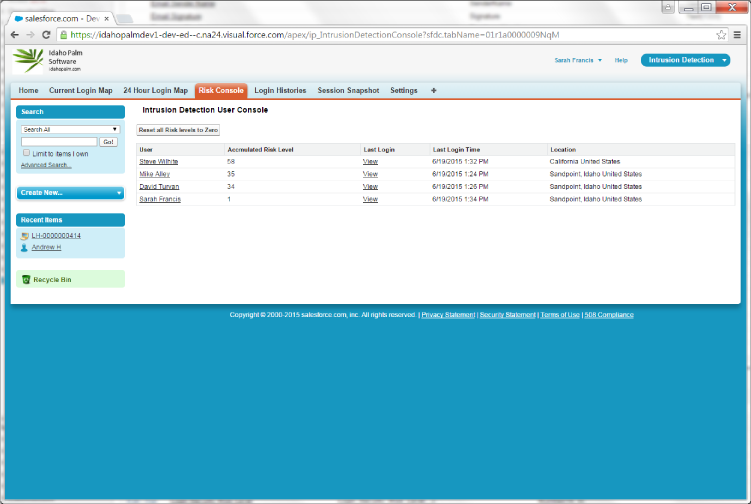Viewport: 751px width, 504px height.
Task: Open the Recycle Bin
Action: tap(50, 279)
